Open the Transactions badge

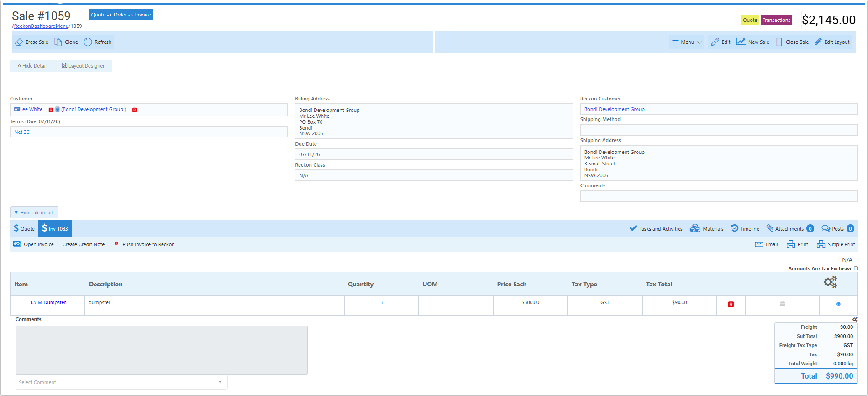click(x=776, y=20)
